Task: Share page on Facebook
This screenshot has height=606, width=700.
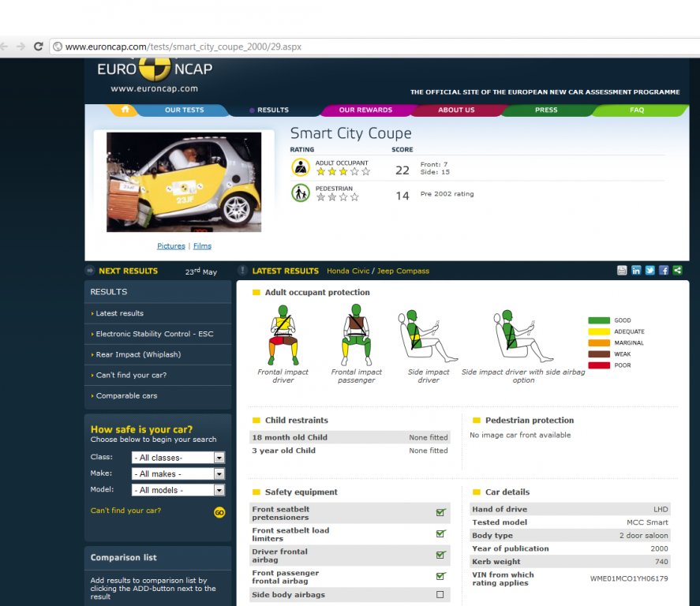Action: coord(664,271)
